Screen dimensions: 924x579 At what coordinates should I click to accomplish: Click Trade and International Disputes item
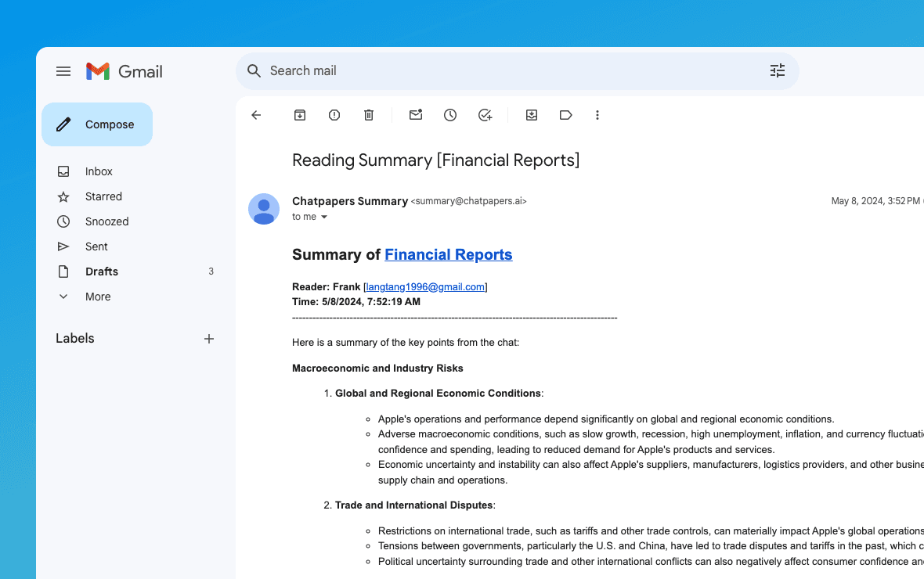(413, 505)
